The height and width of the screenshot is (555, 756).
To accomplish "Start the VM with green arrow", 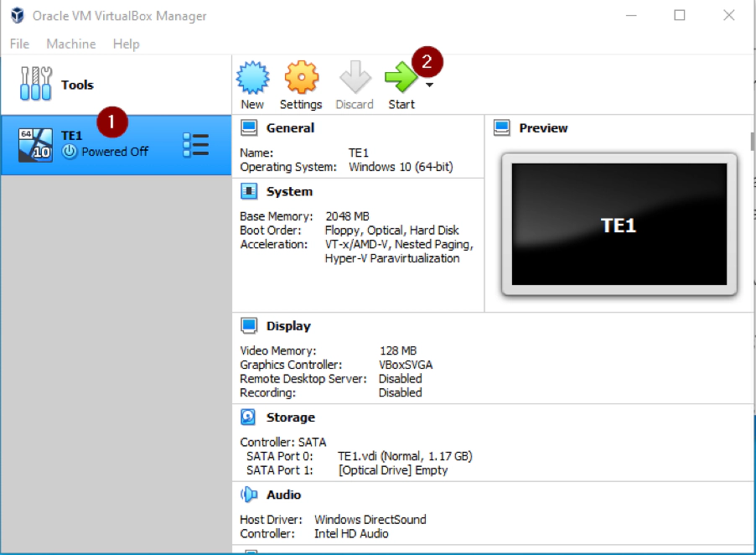I will tap(401, 79).
